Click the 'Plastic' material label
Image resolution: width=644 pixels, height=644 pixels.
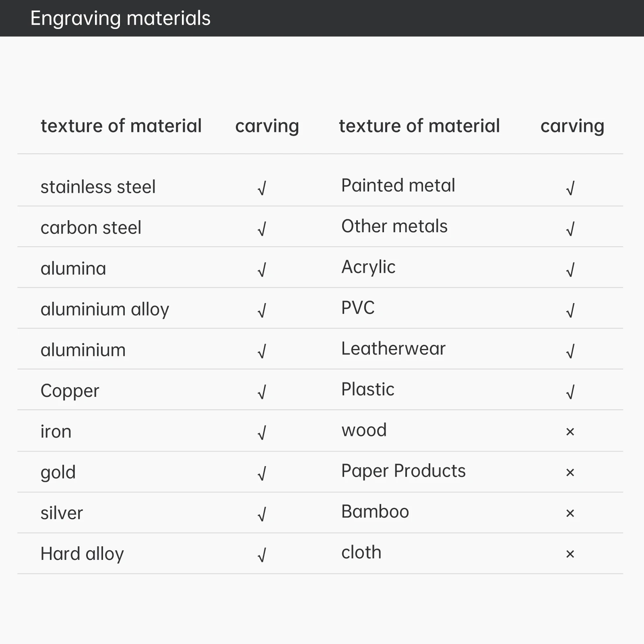point(367,389)
